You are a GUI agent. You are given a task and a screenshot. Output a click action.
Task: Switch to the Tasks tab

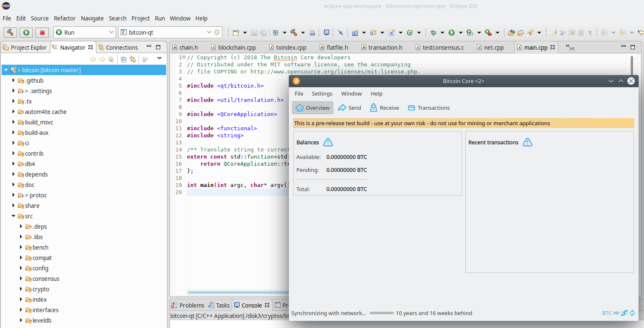coord(219,305)
